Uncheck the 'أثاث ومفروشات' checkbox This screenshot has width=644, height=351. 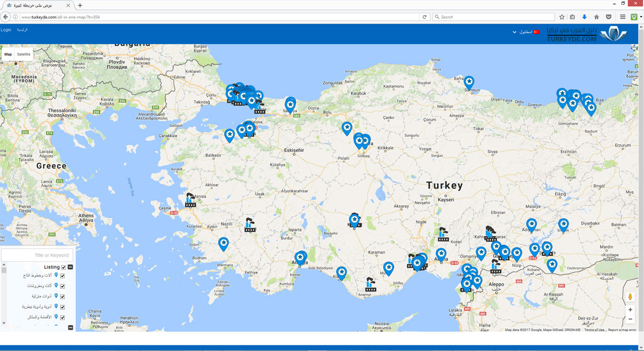pos(62,286)
